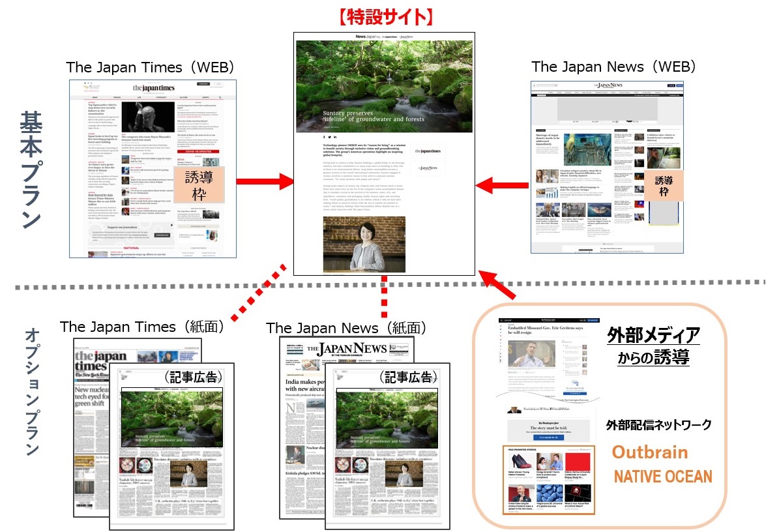The height and width of the screenshot is (532, 779).
Task: Click forest image in Japan News print ad
Action: click(x=387, y=419)
